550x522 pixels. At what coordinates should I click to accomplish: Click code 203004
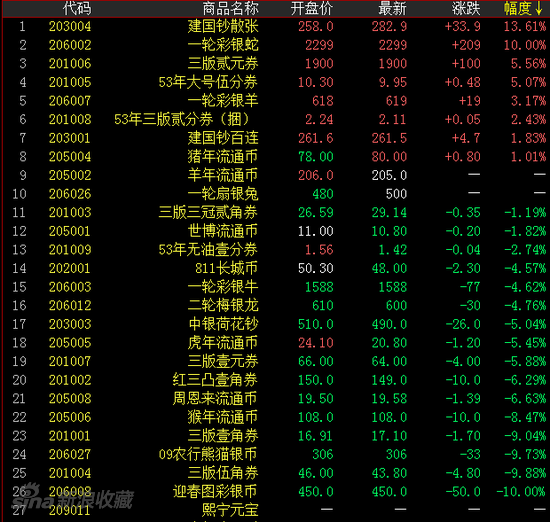pyautogui.click(x=70, y=27)
